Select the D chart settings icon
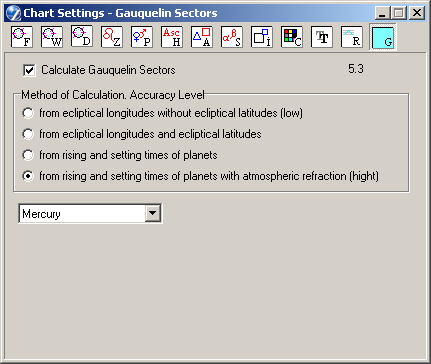The height and width of the screenshot is (364, 431). (x=82, y=37)
